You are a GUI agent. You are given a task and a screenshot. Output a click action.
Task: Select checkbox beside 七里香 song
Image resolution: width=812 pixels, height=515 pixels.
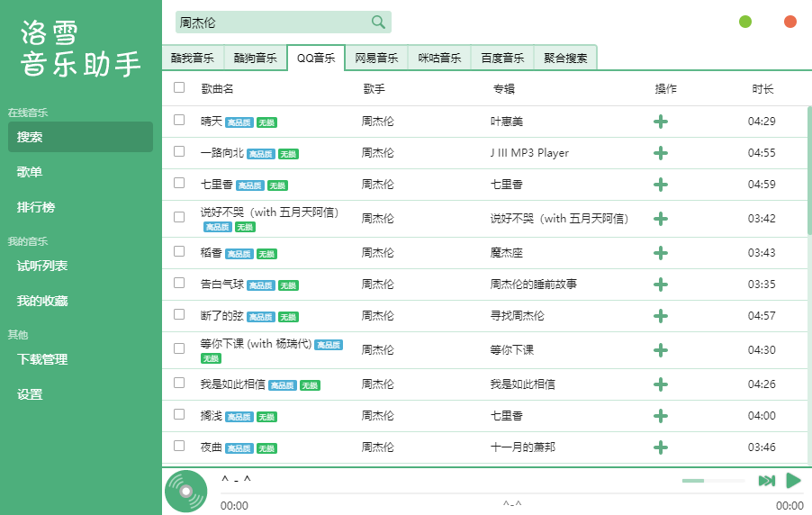coord(179,183)
